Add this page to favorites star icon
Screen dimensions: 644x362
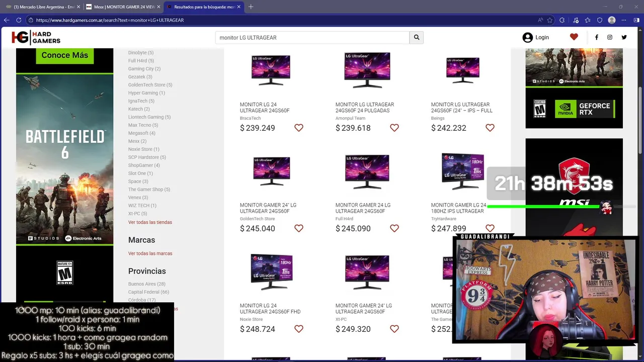click(550, 20)
